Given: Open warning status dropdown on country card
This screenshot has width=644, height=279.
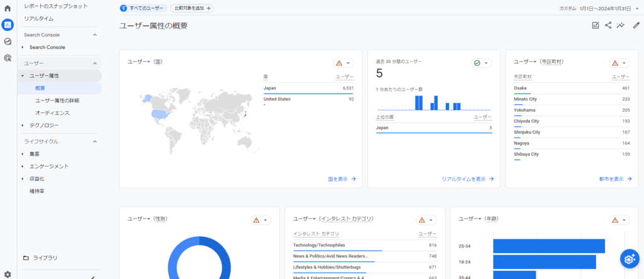Looking at the screenshot, I should point(343,63).
